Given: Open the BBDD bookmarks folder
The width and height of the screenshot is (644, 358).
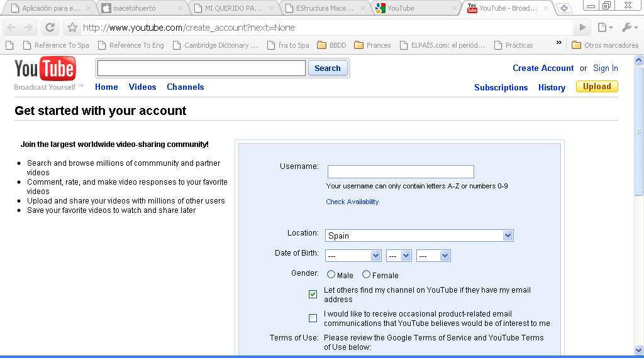Looking at the screenshot, I should tap(332, 45).
